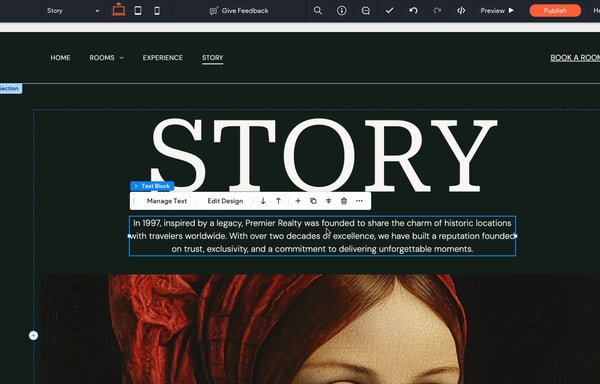Click the align icon in text toolbar
This screenshot has height=384, width=600.
(328, 201)
